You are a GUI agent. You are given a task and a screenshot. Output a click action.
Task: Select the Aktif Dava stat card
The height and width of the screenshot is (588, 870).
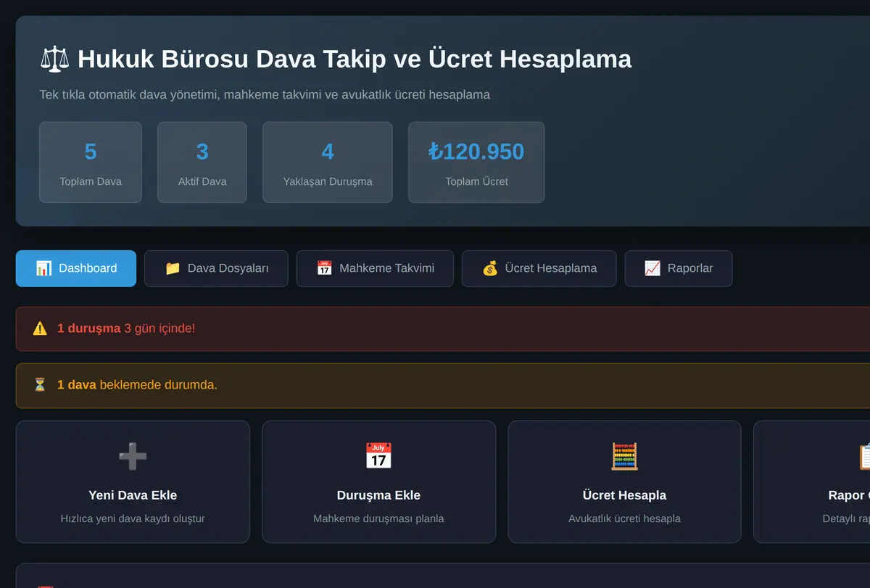tap(202, 162)
